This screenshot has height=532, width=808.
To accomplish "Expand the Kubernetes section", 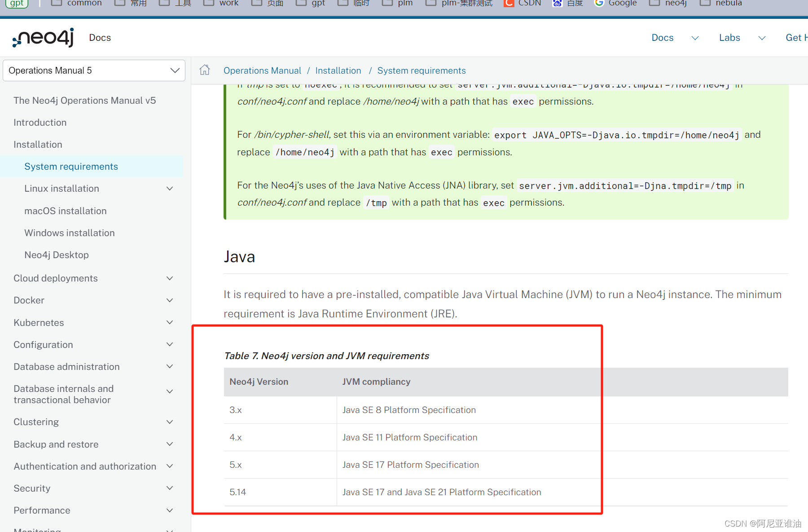I will pos(170,322).
